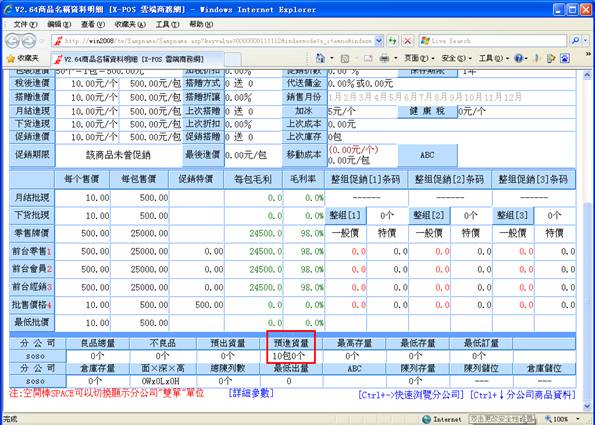
Task: Click the ABC button beside 移動成本
Action: click(x=427, y=155)
